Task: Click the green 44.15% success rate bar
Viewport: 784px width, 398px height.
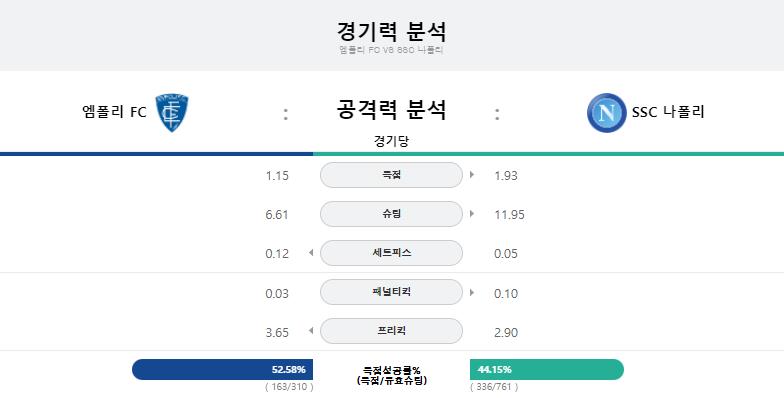Action: (547, 370)
